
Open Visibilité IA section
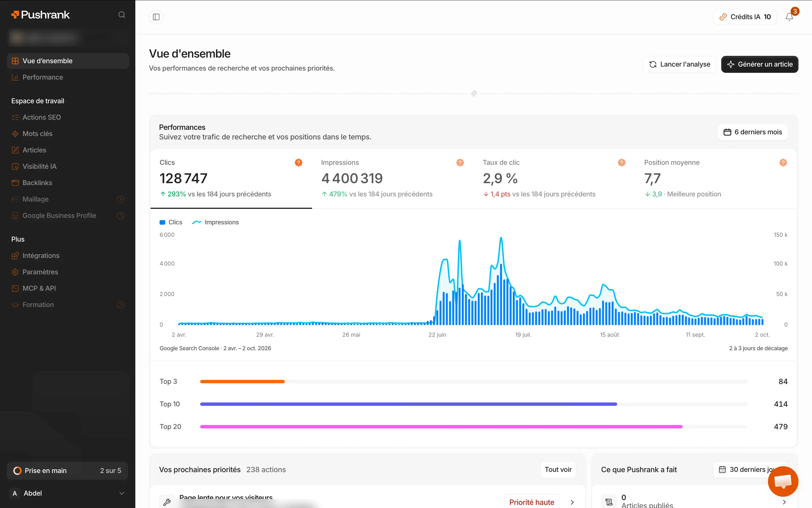tap(68, 166)
